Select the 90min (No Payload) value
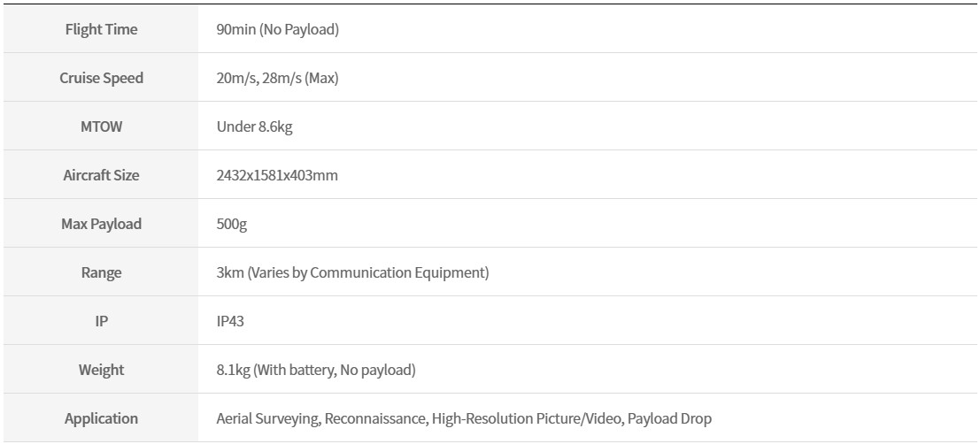The width and height of the screenshot is (980, 444). tap(277, 29)
